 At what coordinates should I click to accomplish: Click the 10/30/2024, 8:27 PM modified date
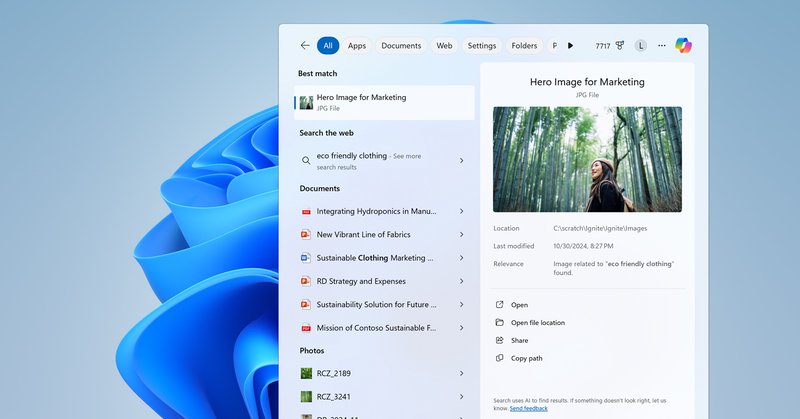[x=583, y=246]
